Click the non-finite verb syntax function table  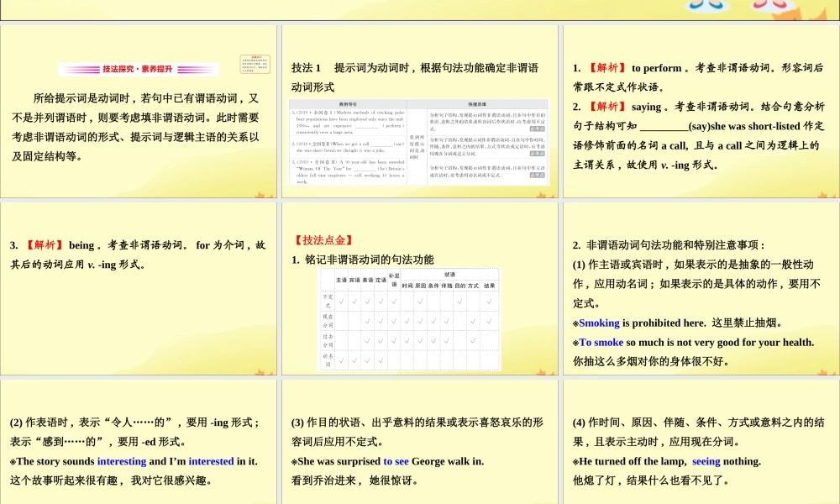410,320
